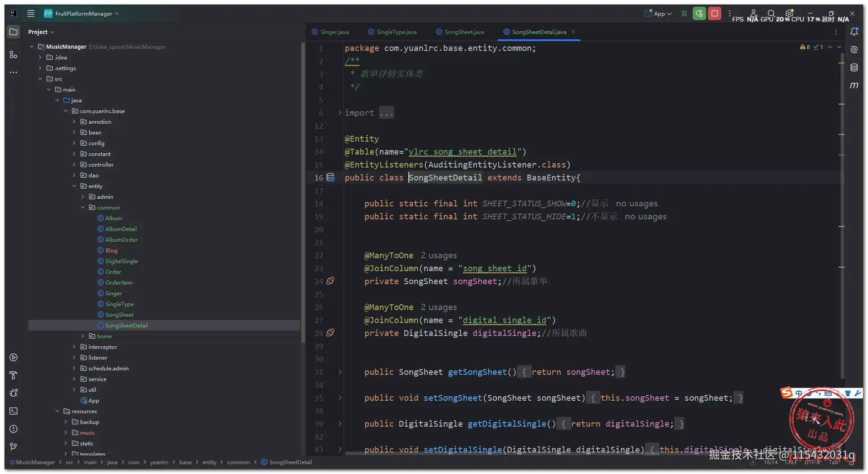Screen dimensions: 868x474
Task: Click the project tree vertical scrollbar
Action: (x=303, y=192)
